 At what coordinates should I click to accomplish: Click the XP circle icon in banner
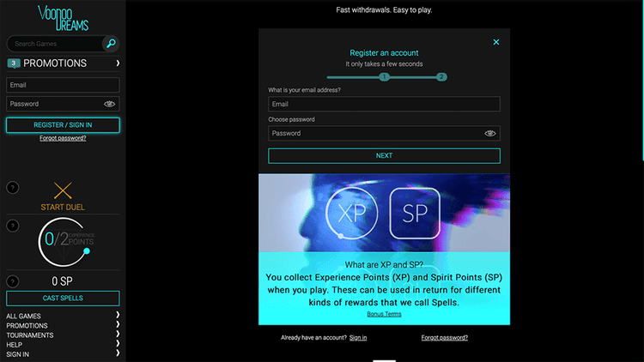click(x=351, y=213)
